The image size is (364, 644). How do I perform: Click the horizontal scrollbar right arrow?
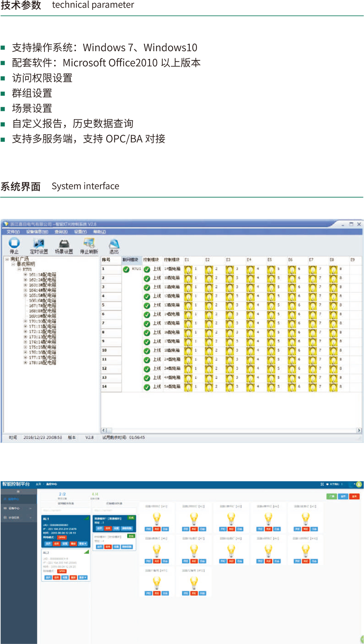359,430
